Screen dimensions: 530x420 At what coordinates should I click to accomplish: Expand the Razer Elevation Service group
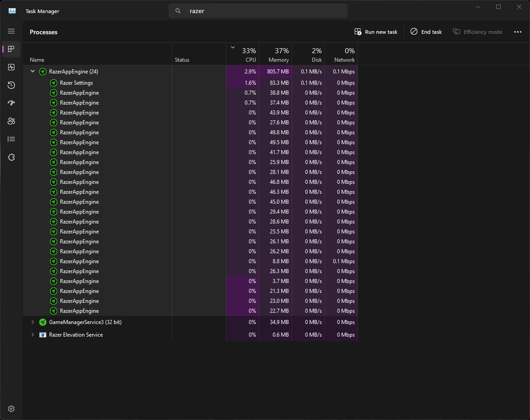[32, 334]
